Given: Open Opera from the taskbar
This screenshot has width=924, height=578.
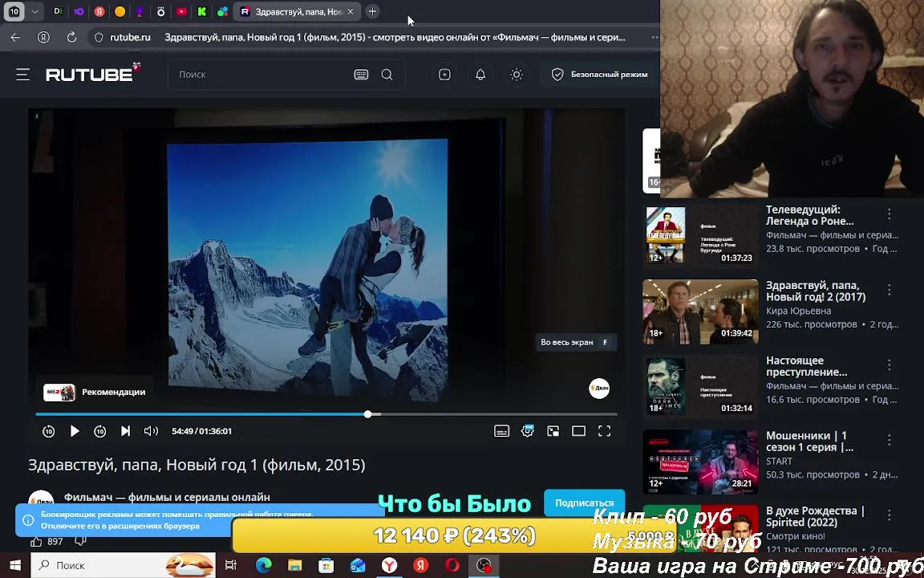Looking at the screenshot, I should pyautogui.click(x=452, y=566).
